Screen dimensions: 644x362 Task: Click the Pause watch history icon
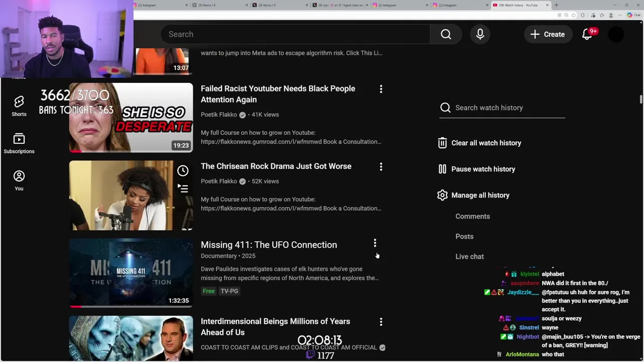click(x=442, y=169)
